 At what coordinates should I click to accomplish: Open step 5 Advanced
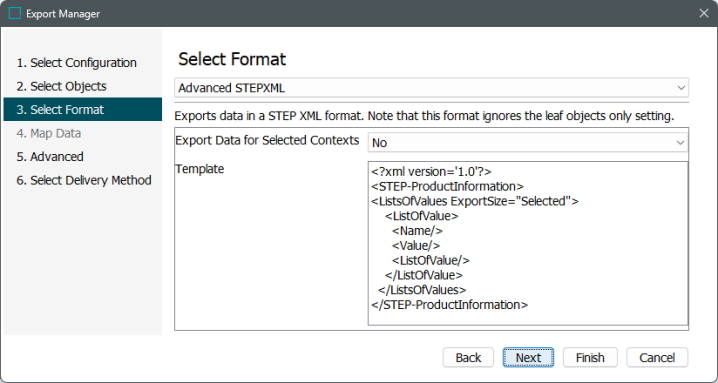pos(50,157)
